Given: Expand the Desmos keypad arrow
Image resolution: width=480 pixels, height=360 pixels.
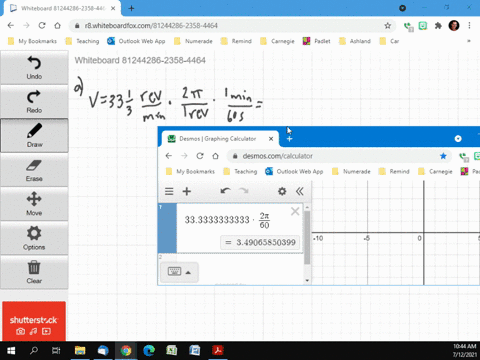Looking at the screenshot, I should point(188,272).
